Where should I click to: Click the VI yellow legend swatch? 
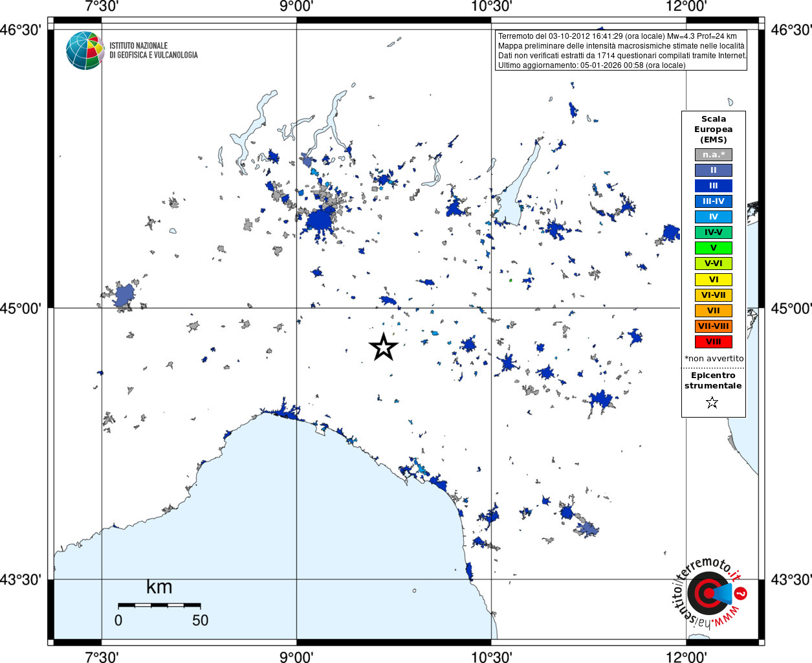pyautogui.click(x=714, y=280)
